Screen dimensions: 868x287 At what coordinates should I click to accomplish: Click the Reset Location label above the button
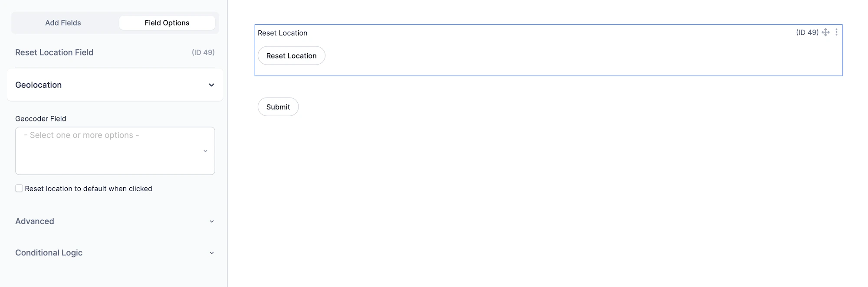point(283,33)
